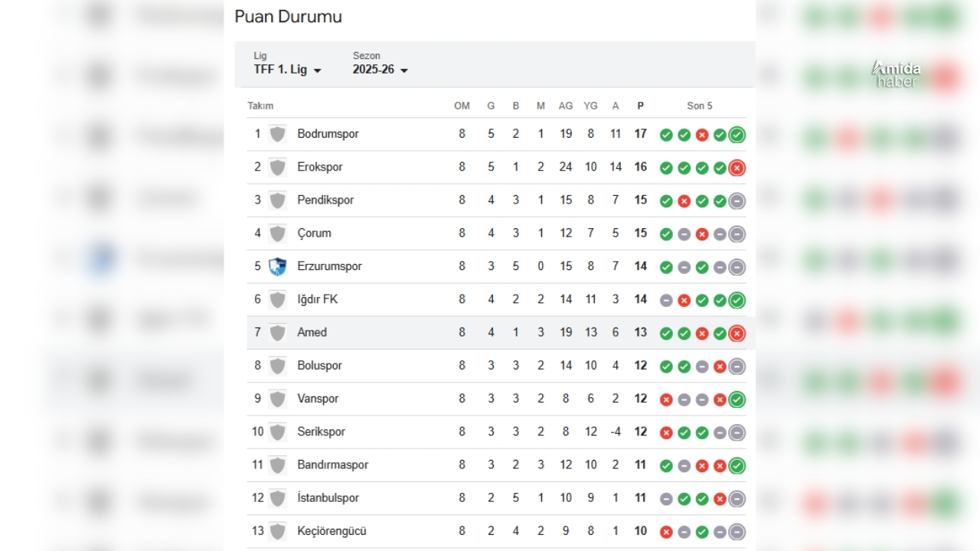Open the Amed team link
980x551 pixels.
pos(312,332)
